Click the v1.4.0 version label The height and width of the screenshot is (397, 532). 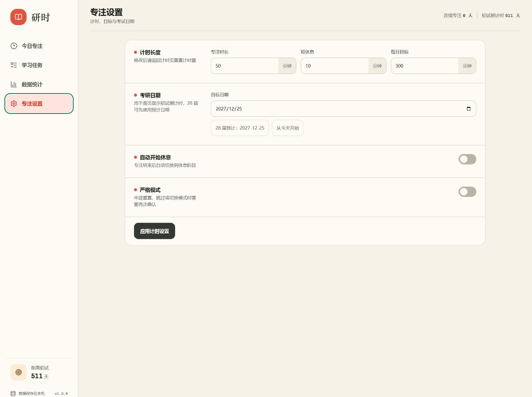[x=61, y=394]
